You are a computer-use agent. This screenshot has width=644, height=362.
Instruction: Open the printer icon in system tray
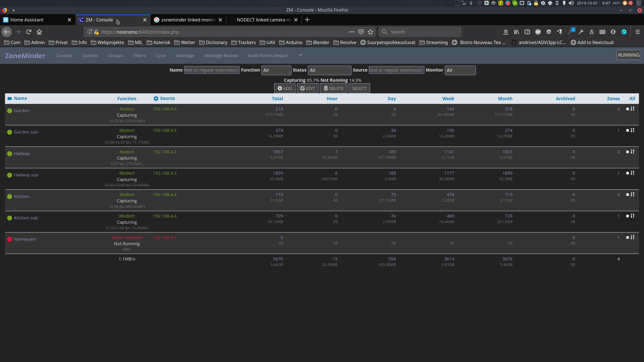tap(550, 3)
